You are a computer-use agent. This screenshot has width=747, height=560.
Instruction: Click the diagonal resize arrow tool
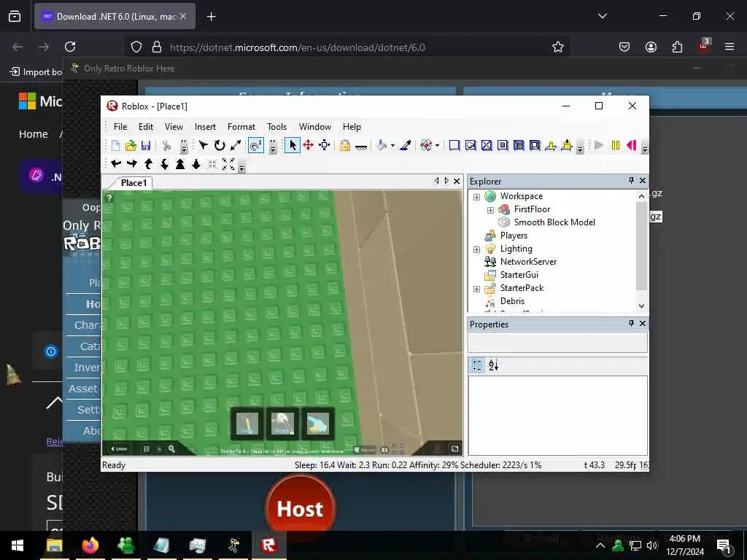pos(236,146)
